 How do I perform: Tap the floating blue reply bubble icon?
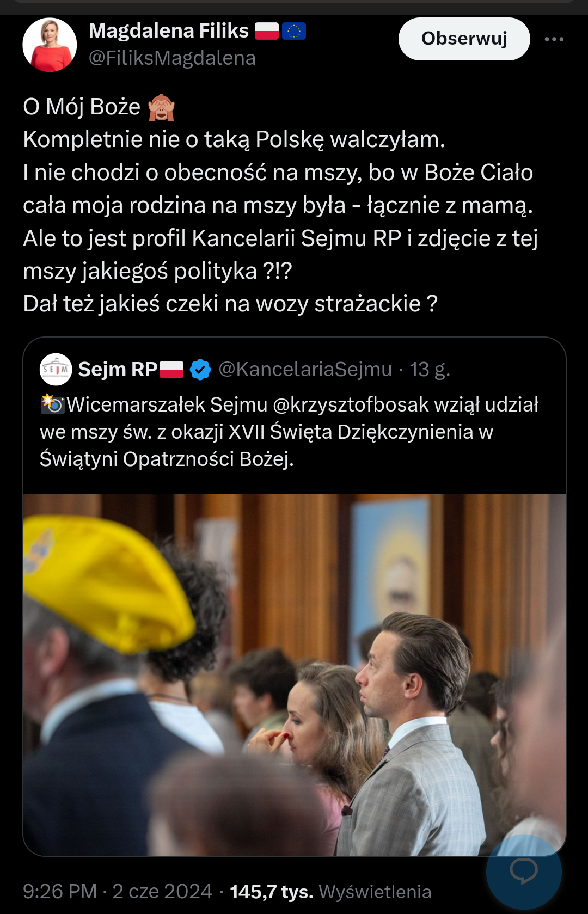click(524, 872)
